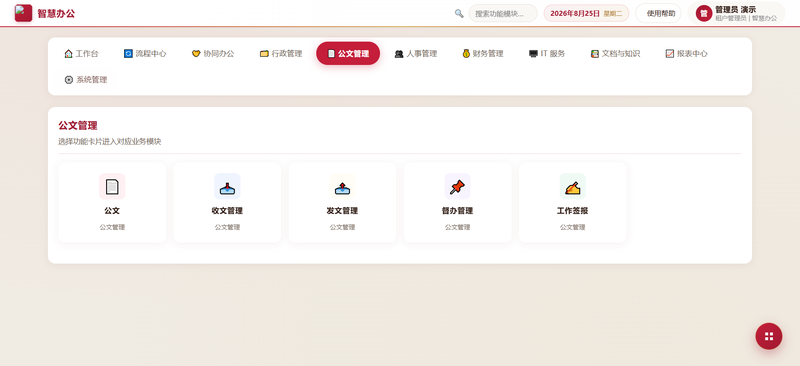Go to the 协同办公 tab

pyautogui.click(x=213, y=53)
